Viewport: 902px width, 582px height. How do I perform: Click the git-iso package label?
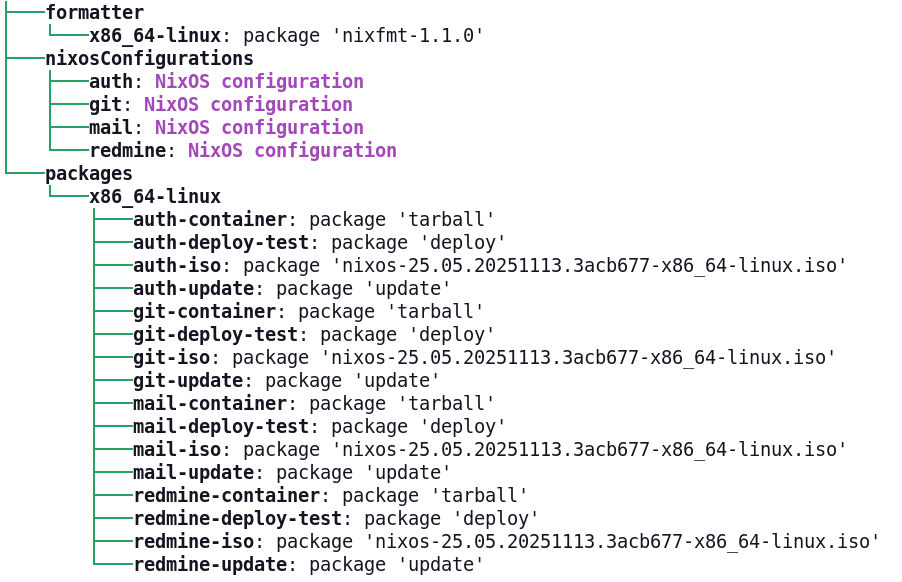[x=170, y=358]
